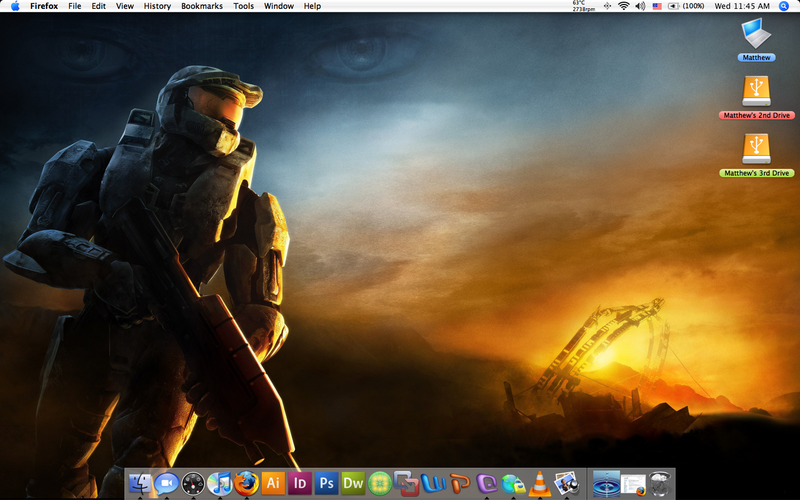
Task: Open the History menu
Action: coord(157,6)
